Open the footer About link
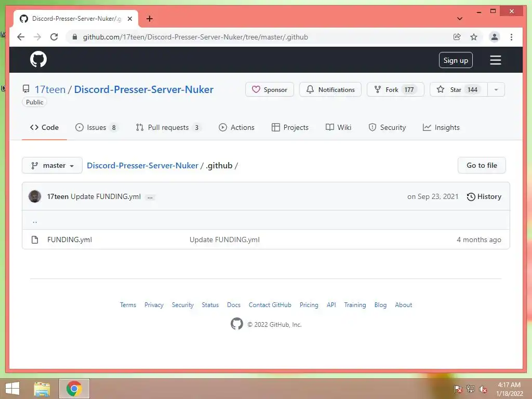This screenshot has width=532, height=399. [x=403, y=304]
